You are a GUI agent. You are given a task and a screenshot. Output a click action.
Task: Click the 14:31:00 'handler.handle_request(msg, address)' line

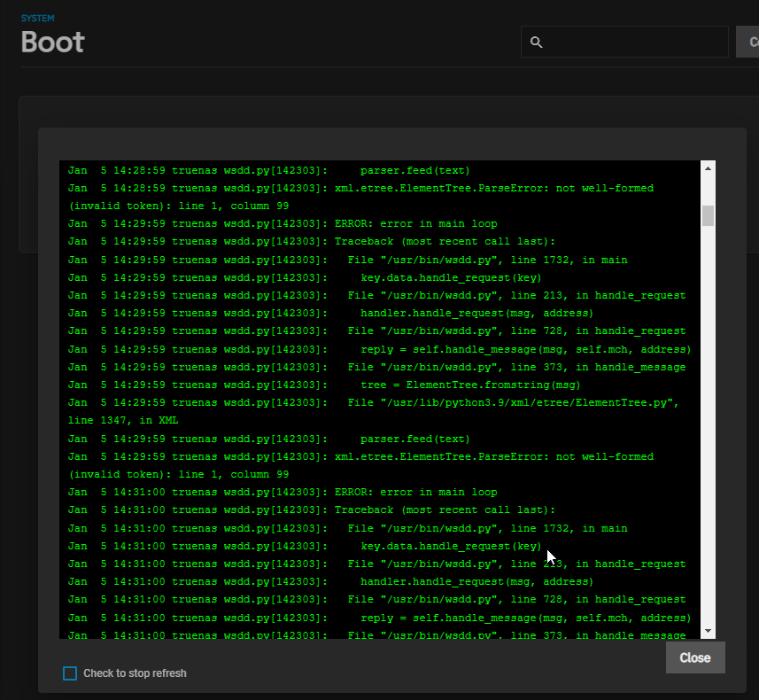(x=330, y=582)
